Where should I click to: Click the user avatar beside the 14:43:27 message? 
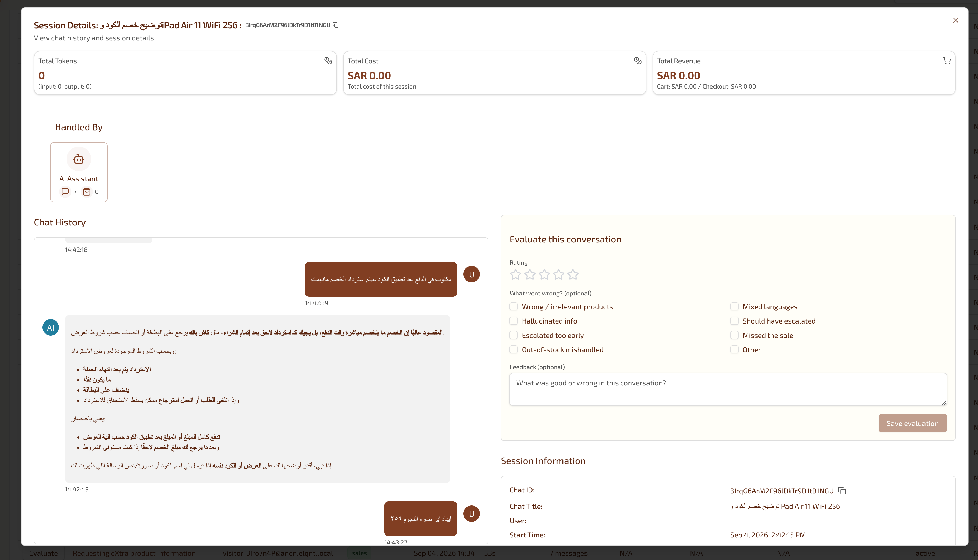click(x=471, y=514)
